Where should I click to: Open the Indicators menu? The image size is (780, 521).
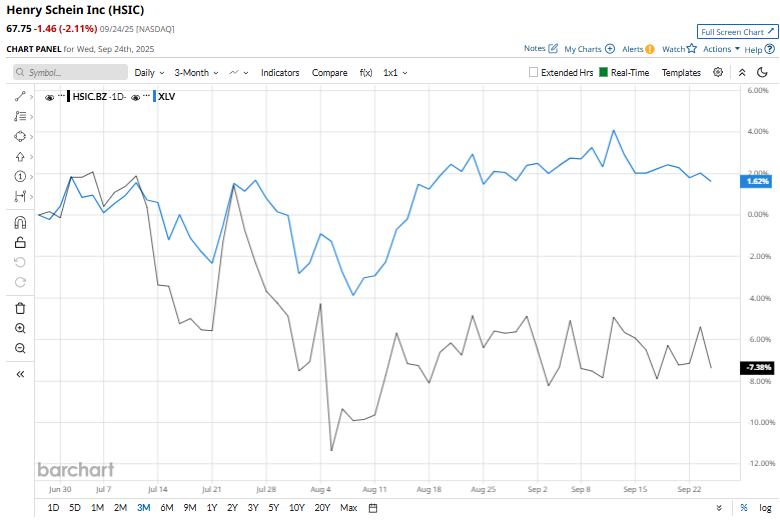coord(280,73)
